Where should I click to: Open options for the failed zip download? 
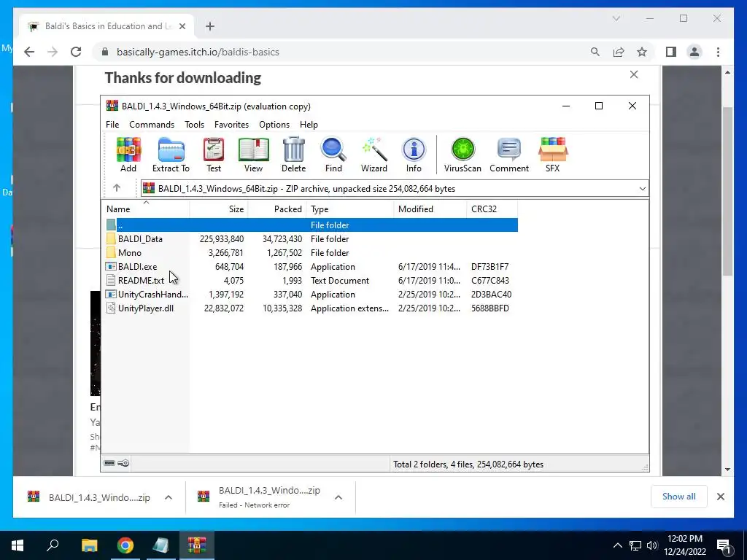338,497
